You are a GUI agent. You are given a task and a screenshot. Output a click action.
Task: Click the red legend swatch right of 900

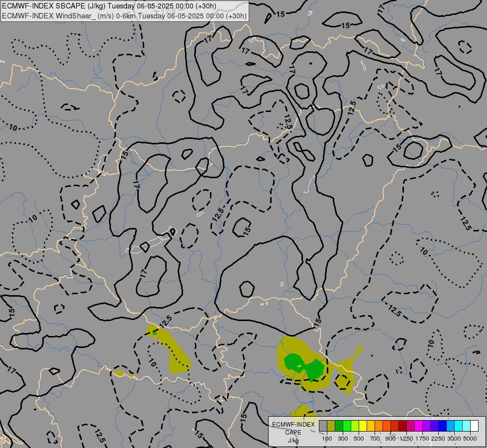(x=395, y=426)
